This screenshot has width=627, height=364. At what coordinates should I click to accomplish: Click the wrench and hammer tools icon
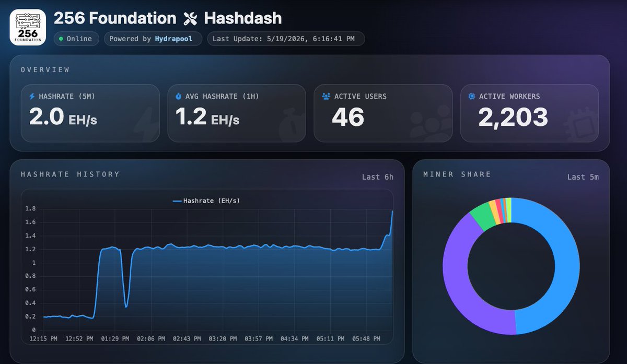pos(190,19)
